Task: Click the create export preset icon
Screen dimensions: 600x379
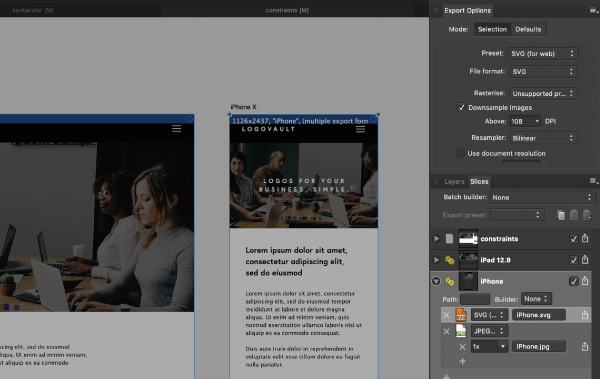Action: pos(587,215)
